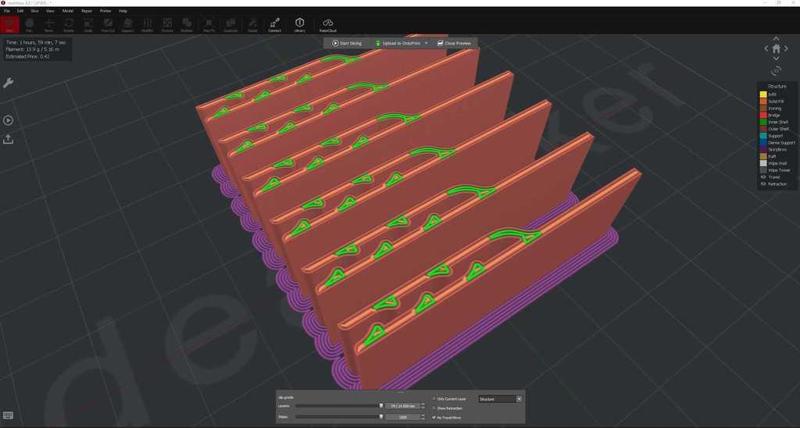800x428 pixels.
Task: Open the Slice menu
Action: 35,11
